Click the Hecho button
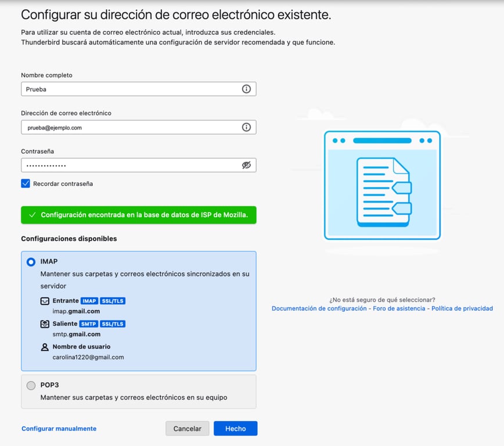Screen dimensions: 504x446 pos(235,429)
